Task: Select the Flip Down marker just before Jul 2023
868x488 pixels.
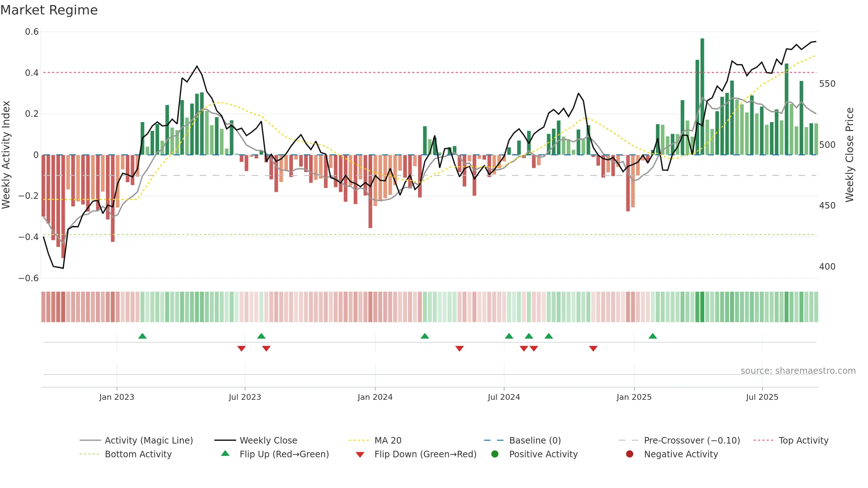Action: click(x=242, y=348)
